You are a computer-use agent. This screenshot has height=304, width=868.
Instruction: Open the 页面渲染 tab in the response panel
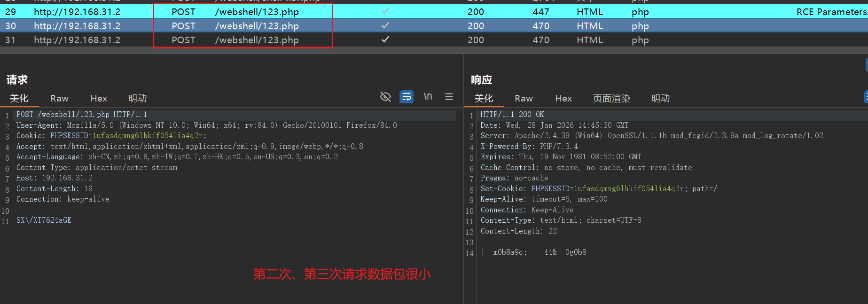tap(611, 98)
